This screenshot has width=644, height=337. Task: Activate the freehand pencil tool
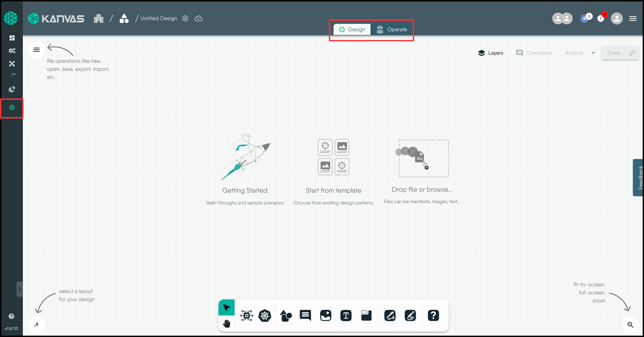click(410, 316)
